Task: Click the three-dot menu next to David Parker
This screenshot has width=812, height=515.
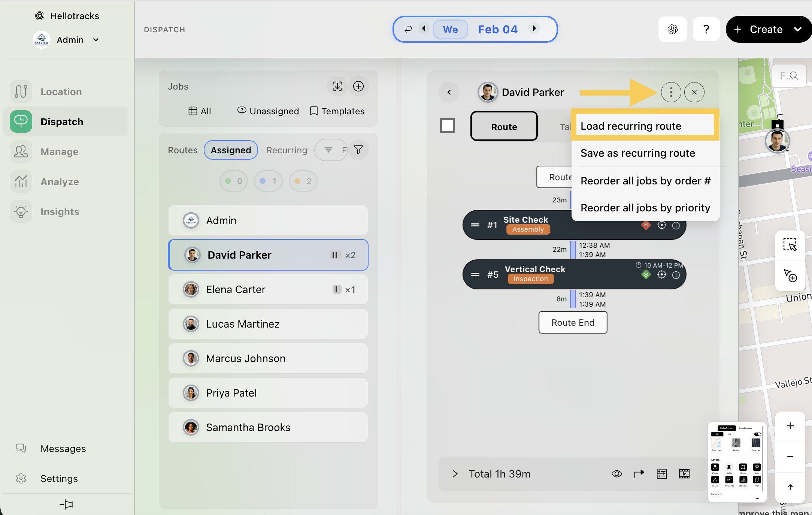Action: [671, 92]
